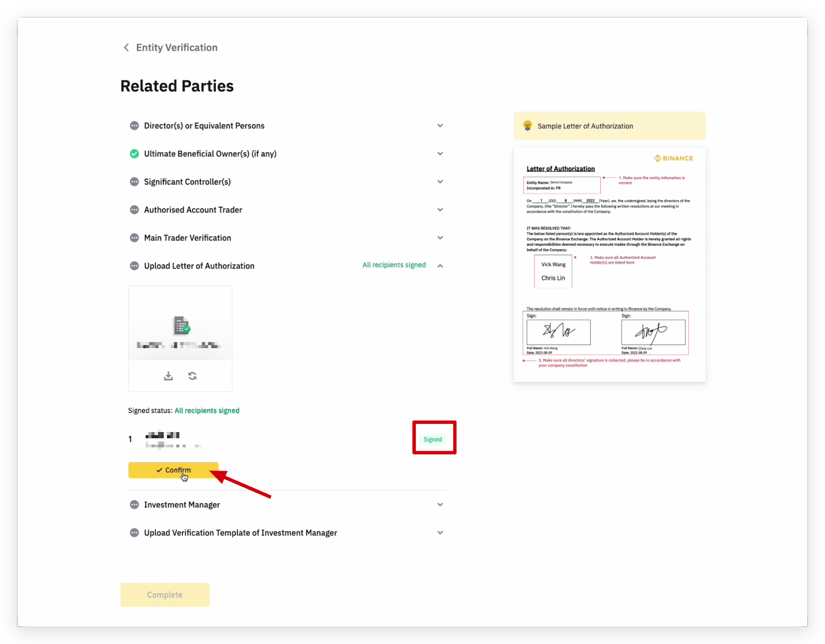The width and height of the screenshot is (825, 644).
Task: Click the refresh icon under uploaded document
Action: coord(192,376)
